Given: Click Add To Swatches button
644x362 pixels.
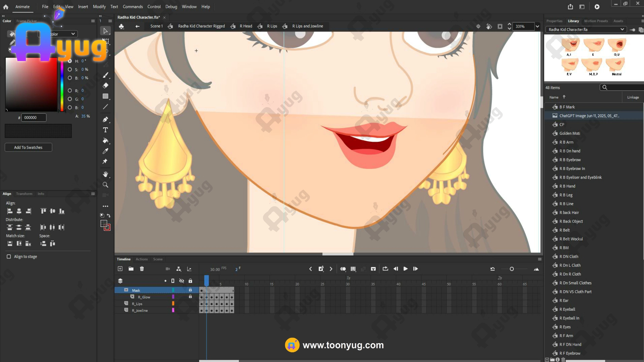Looking at the screenshot, I should pyautogui.click(x=28, y=147).
